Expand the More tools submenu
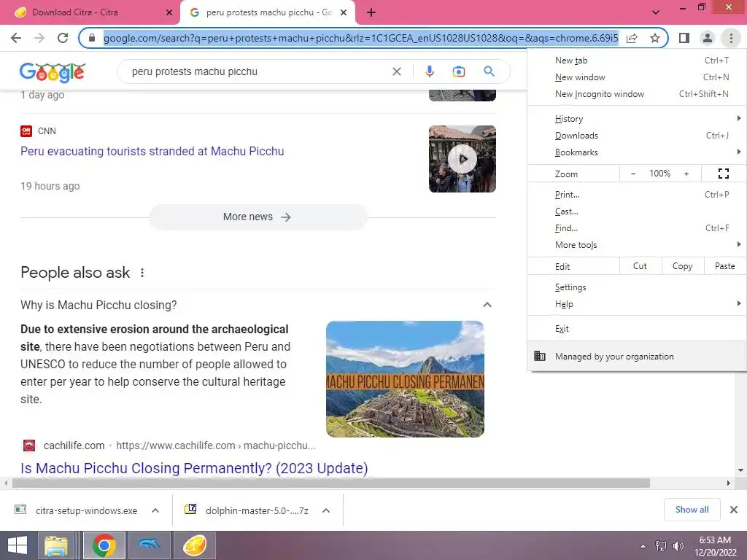The image size is (747, 560). tap(636, 245)
